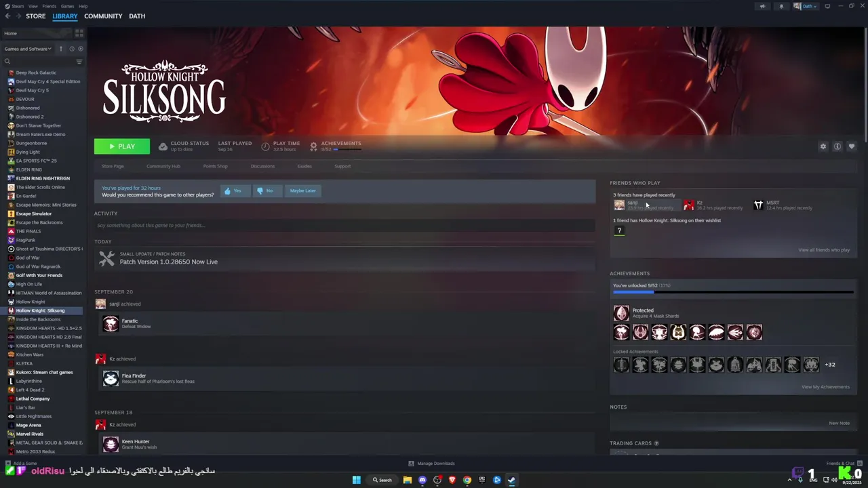
Task: Open Community Hub link
Action: 163,166
